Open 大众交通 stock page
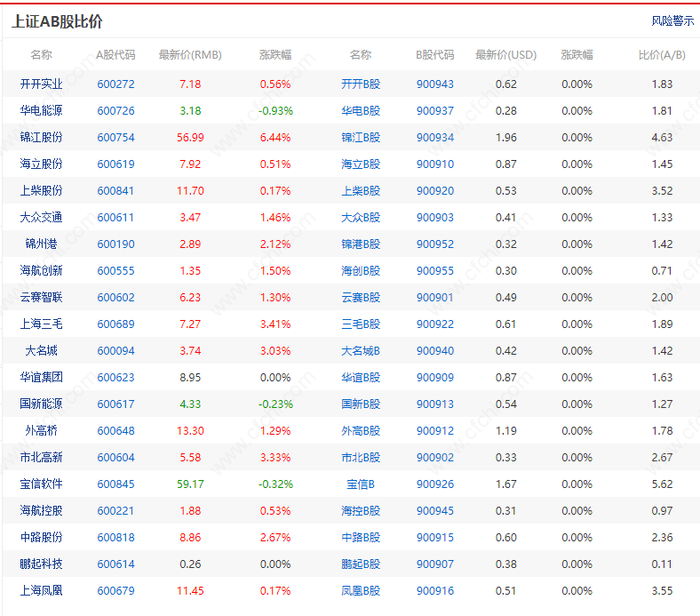The image size is (700, 616). coord(41,218)
